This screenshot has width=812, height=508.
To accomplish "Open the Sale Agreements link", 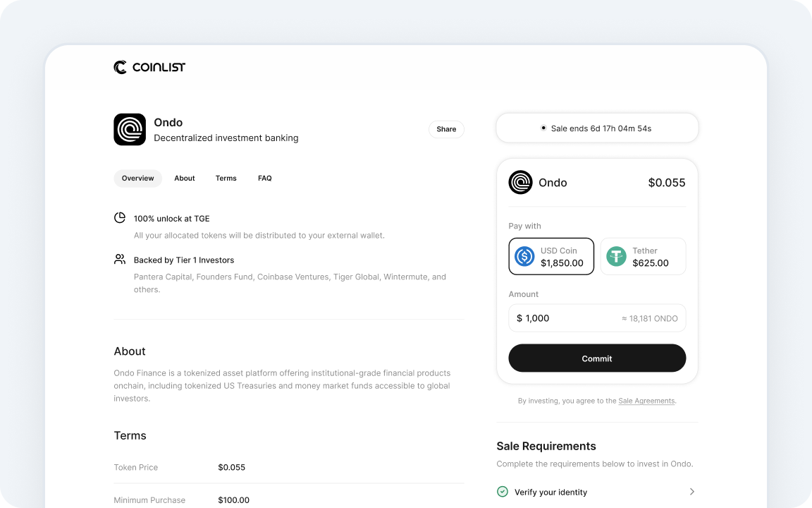I will click(646, 401).
